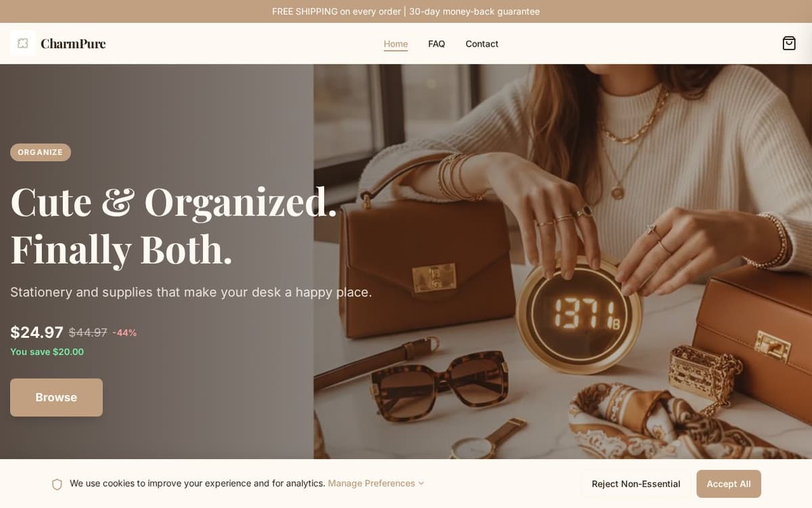Image resolution: width=812 pixels, height=508 pixels.
Task: Navigate to the Contact page
Action: 482,44
